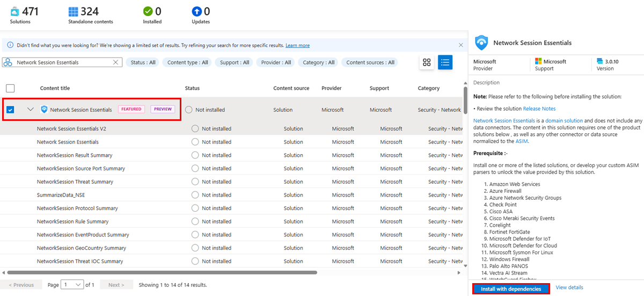Collapse the Network Session Essentials row chevron
This screenshot has width=644, height=296.
tap(30, 110)
